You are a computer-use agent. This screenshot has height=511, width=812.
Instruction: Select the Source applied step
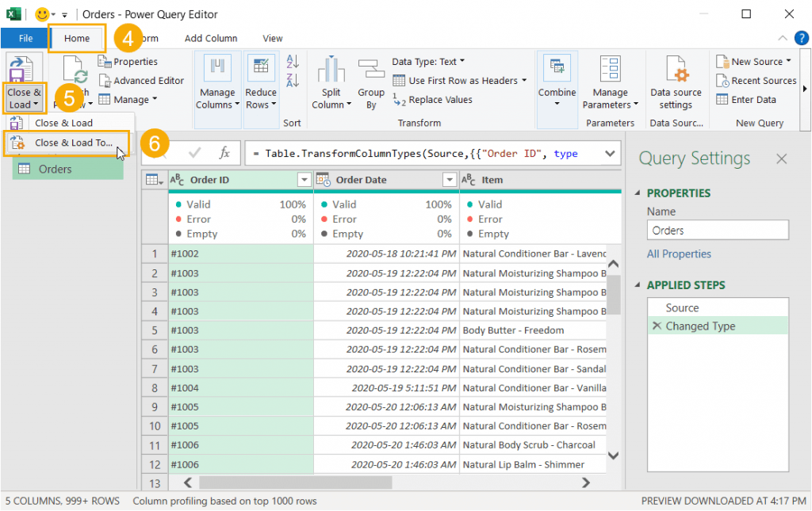tap(718, 307)
